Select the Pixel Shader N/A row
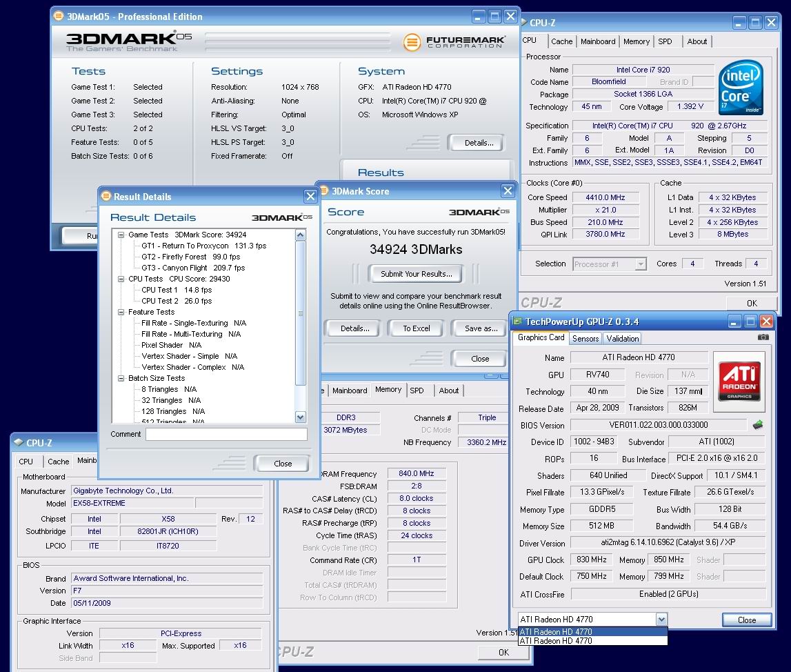 click(x=172, y=345)
